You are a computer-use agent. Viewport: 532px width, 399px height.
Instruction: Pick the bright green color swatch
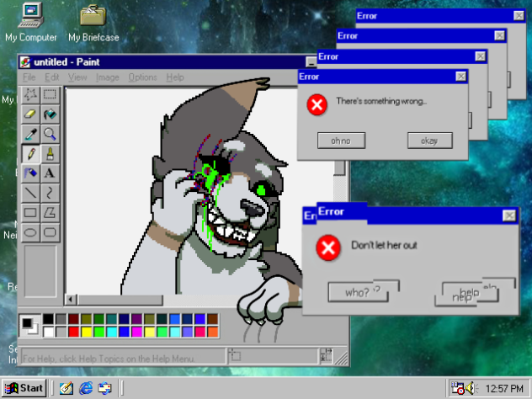(98, 332)
